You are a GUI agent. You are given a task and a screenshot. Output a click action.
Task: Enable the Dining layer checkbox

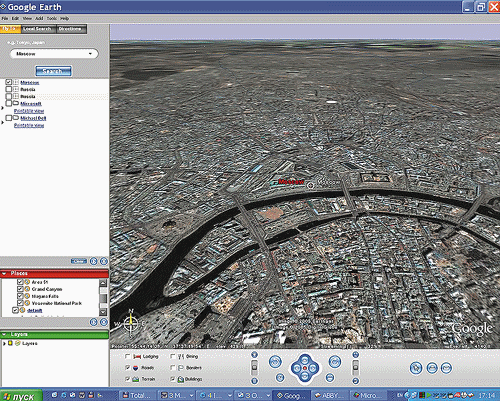(x=173, y=356)
